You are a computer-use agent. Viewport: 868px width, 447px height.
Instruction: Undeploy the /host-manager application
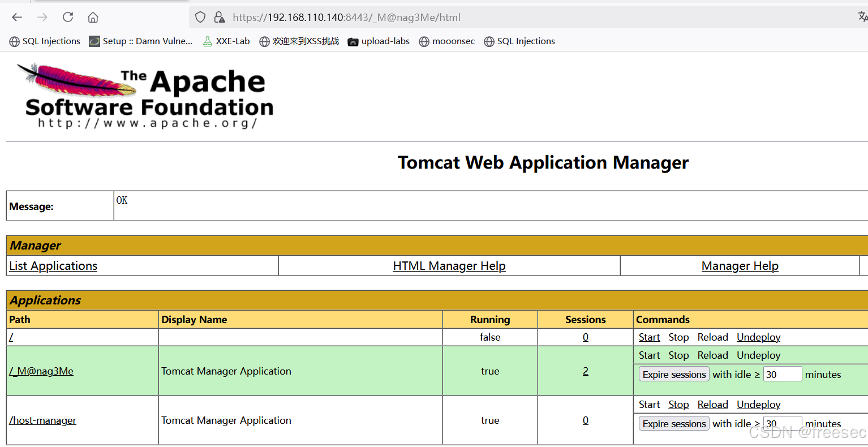[x=759, y=405]
